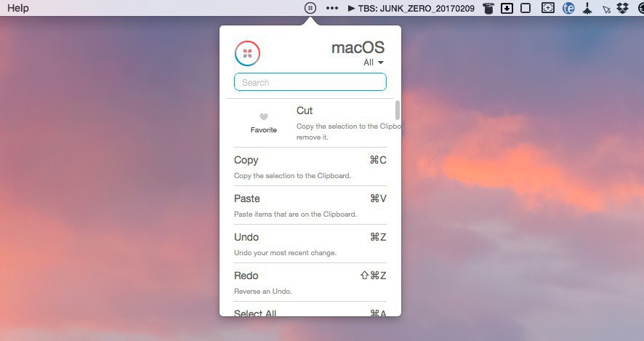Select the Redo shortcut row
The height and width of the screenshot is (341, 644).
(x=310, y=283)
